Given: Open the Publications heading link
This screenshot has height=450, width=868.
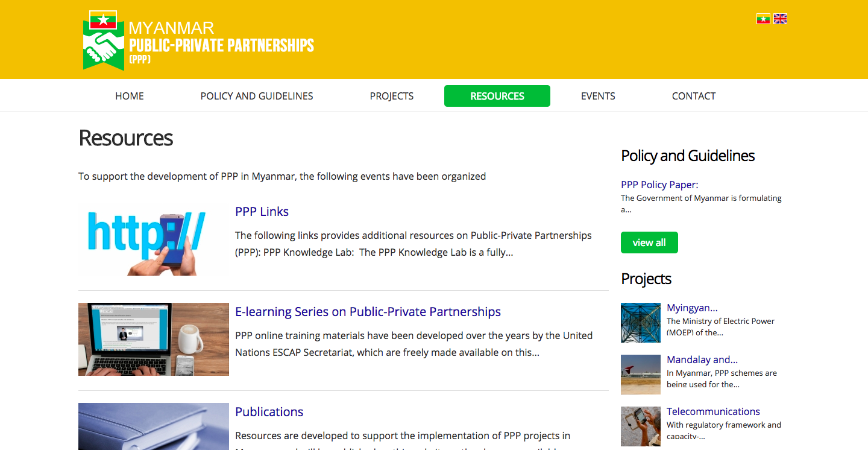Looking at the screenshot, I should tap(269, 412).
